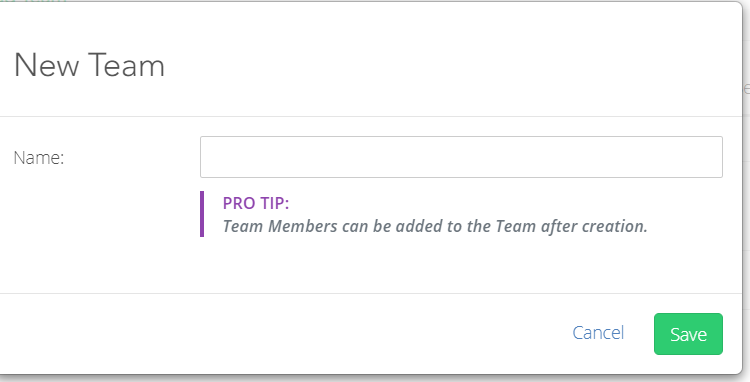Screen dimensions: 750x382
Task: Click the blank footer area left of Cancel
Action: [282, 334]
